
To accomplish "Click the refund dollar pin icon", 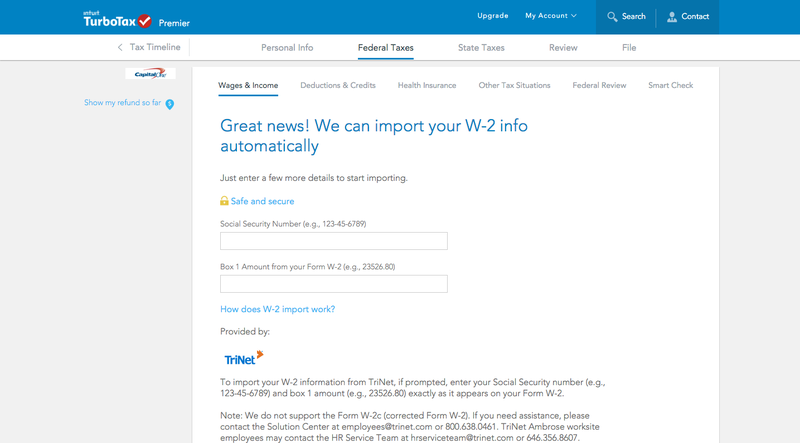I will [x=170, y=104].
